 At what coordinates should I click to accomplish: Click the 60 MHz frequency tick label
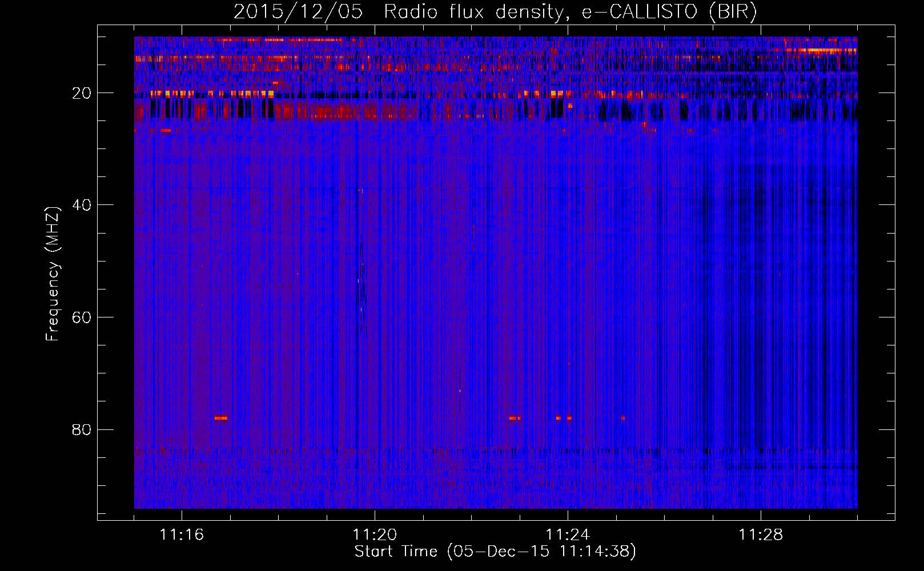(82, 317)
